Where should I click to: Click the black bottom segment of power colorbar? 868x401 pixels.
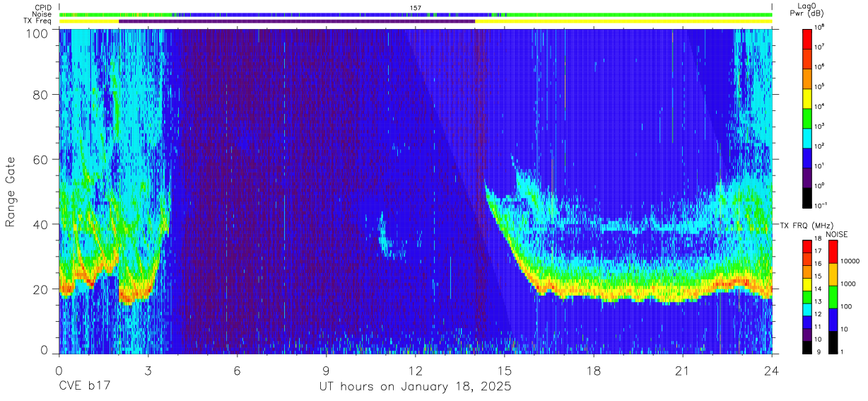coord(807,197)
